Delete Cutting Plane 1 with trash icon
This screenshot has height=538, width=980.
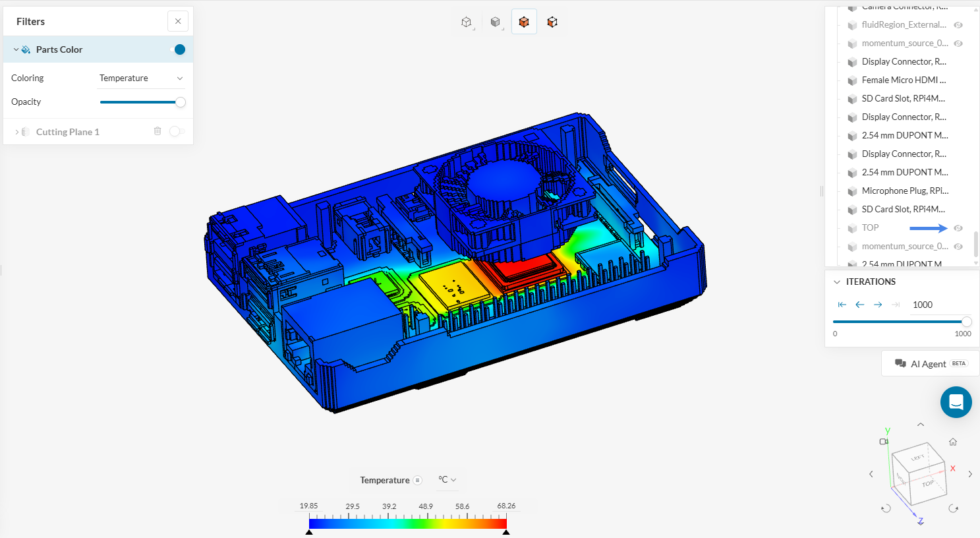point(158,131)
